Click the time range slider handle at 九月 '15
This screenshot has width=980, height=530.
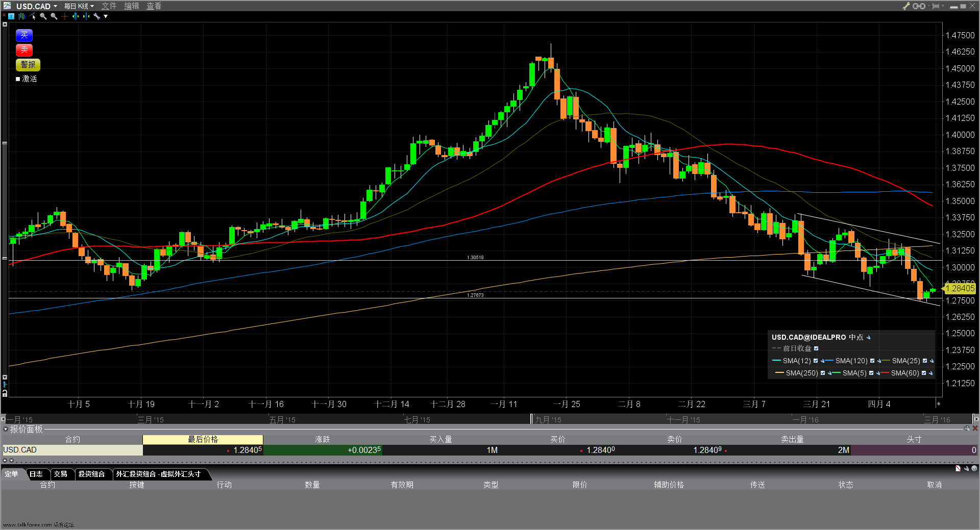pyautogui.click(x=531, y=419)
